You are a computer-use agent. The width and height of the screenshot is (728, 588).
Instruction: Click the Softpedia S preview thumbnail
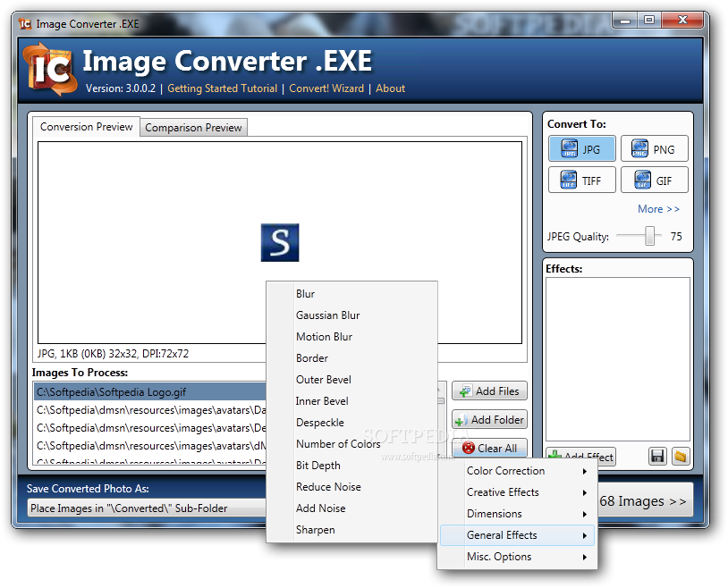point(280,242)
